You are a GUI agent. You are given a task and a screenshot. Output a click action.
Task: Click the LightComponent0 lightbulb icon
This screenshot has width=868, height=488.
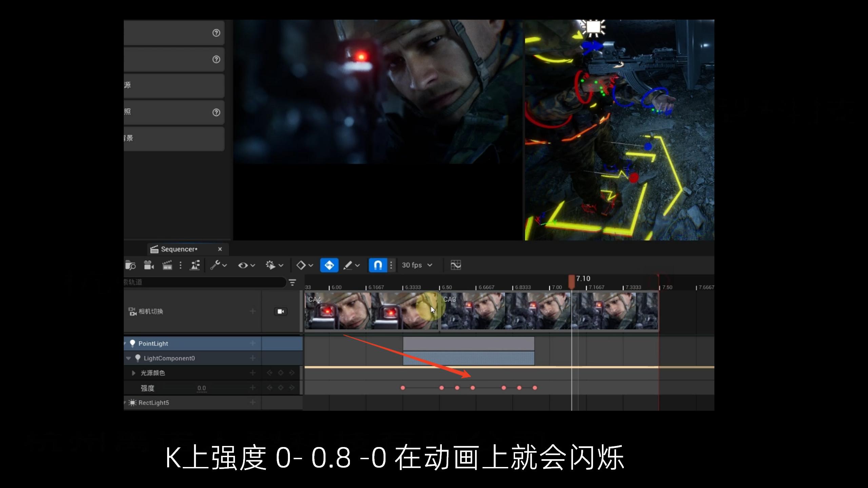[x=138, y=358]
